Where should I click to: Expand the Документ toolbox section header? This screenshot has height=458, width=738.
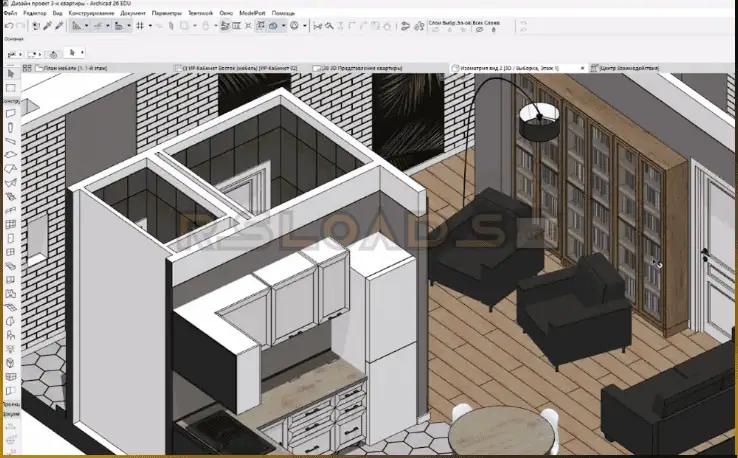pos(11,414)
